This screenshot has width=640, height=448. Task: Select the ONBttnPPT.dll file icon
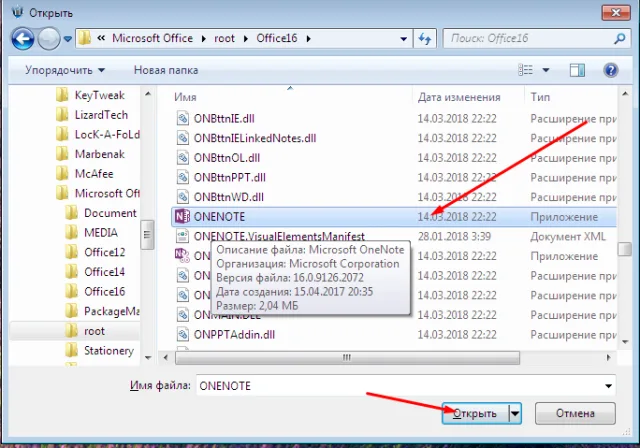(182, 177)
